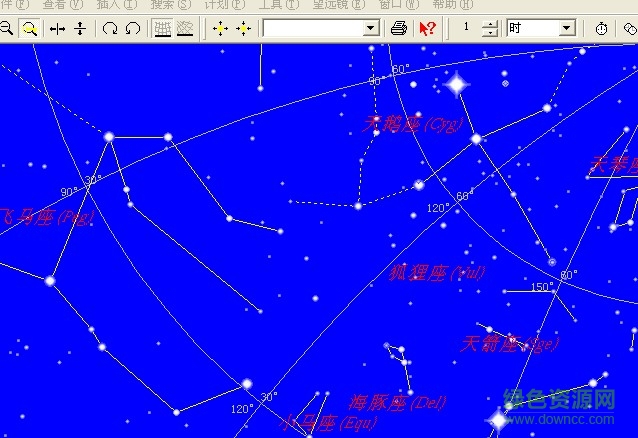Select the large bright star beside the watermark
The width and height of the screenshot is (638, 438).
coord(498,419)
